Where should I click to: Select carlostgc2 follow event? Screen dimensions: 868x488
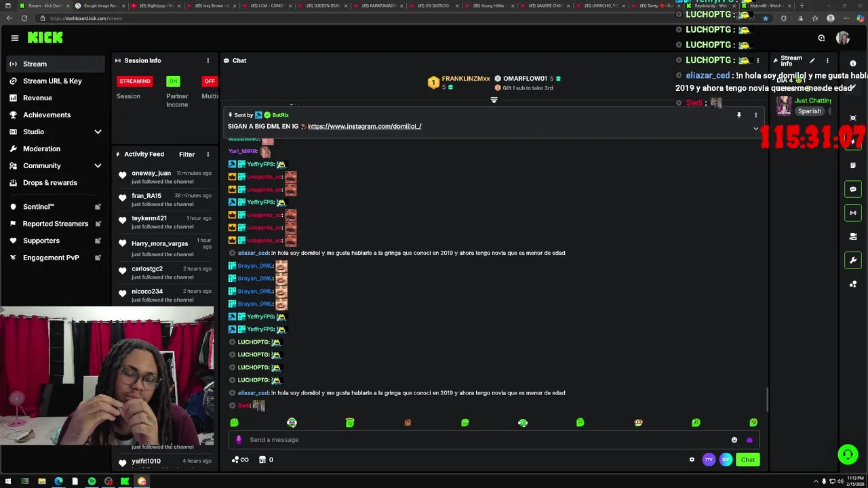click(x=165, y=272)
